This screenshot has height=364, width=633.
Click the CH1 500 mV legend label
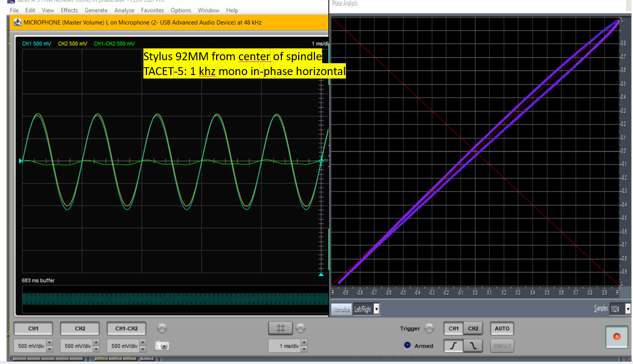pyautogui.click(x=37, y=43)
